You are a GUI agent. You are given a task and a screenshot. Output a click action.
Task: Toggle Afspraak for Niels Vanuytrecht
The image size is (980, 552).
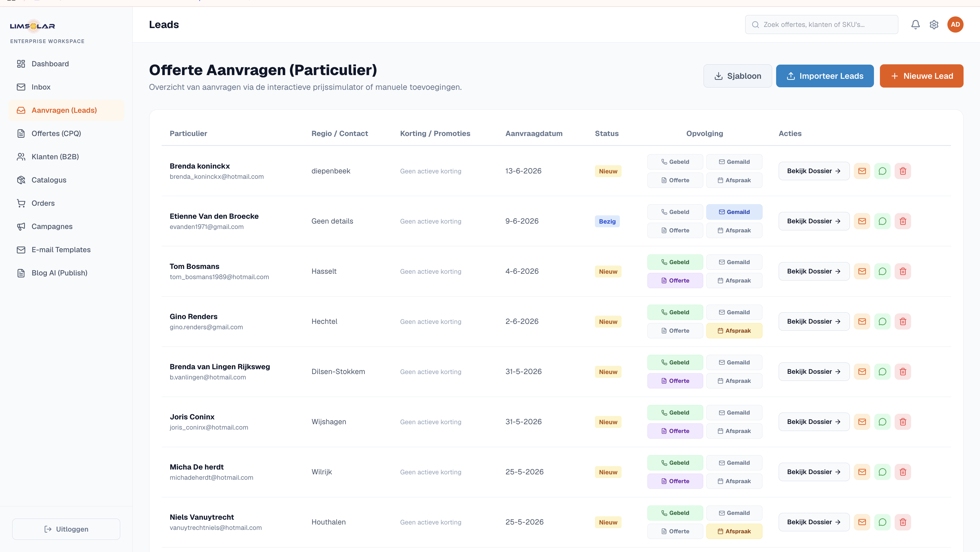point(734,532)
